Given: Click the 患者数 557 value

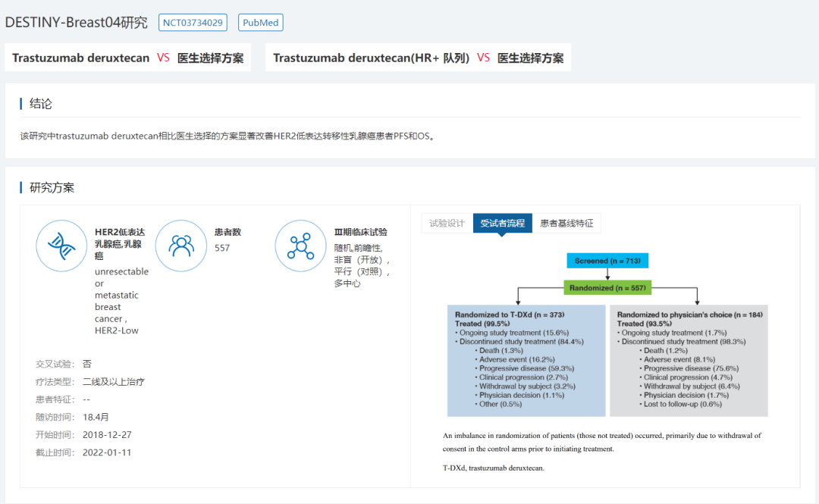Looking at the screenshot, I should click(222, 248).
